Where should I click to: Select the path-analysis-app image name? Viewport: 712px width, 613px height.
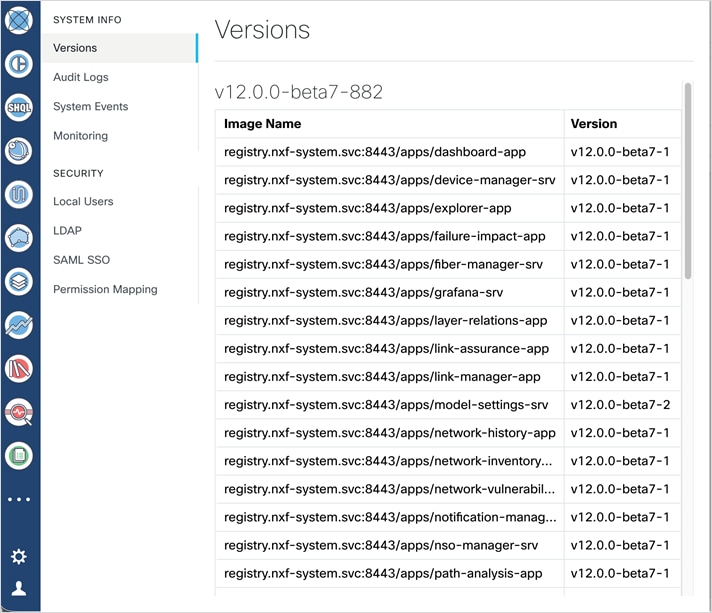tap(383, 573)
